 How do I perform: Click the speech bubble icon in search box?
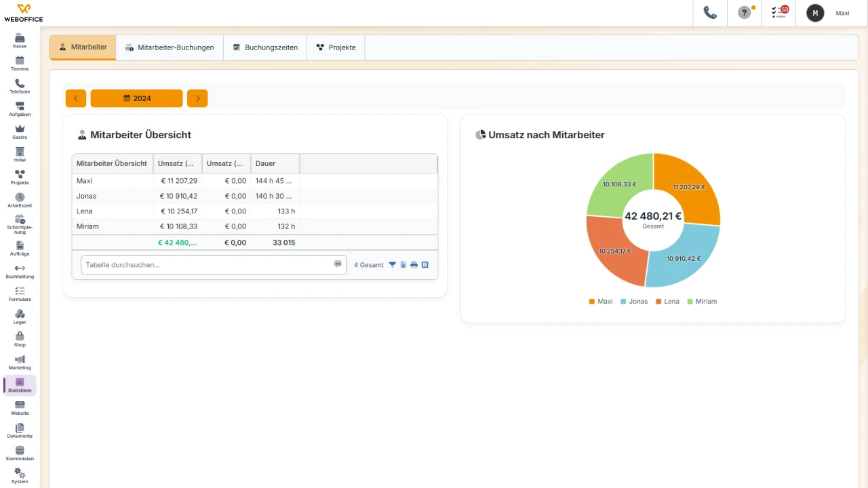(x=338, y=264)
